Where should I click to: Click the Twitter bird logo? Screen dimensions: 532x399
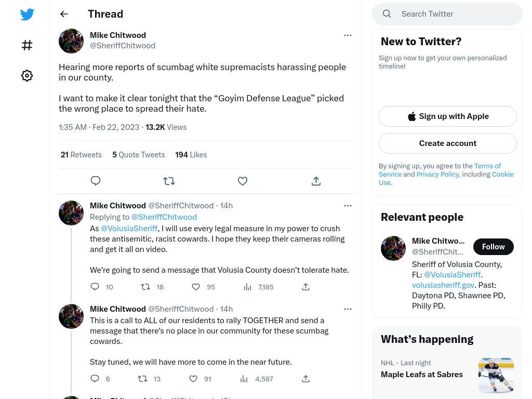click(x=27, y=14)
